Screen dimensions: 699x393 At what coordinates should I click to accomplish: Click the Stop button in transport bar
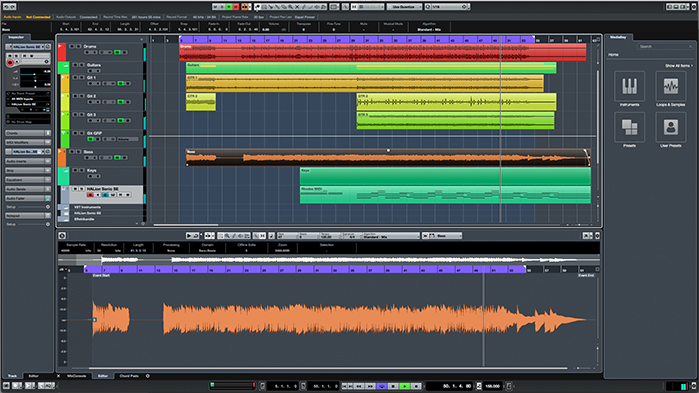[x=393, y=386]
